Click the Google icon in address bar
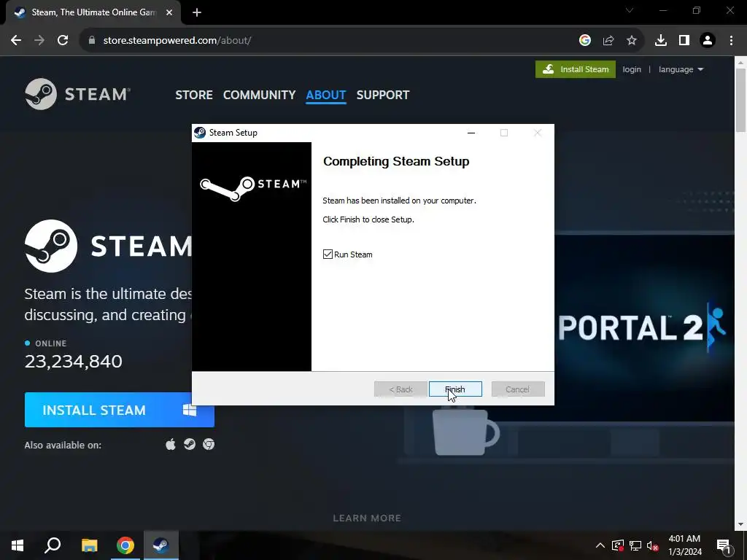747x560 pixels. point(585,41)
